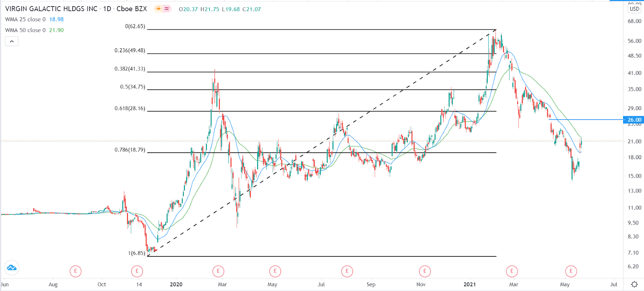This screenshot has height=291, width=644.
Task: Click the 35.00 price axis label
Action: tap(634, 90)
